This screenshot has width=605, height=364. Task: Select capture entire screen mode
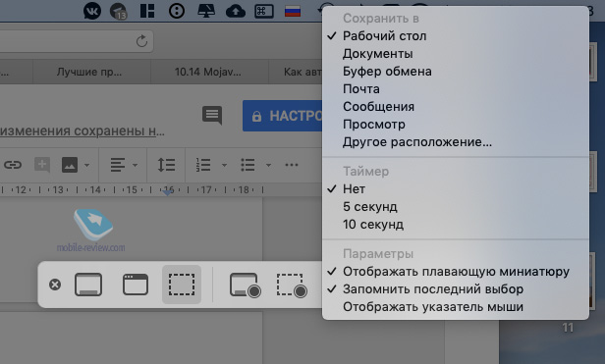point(88,285)
